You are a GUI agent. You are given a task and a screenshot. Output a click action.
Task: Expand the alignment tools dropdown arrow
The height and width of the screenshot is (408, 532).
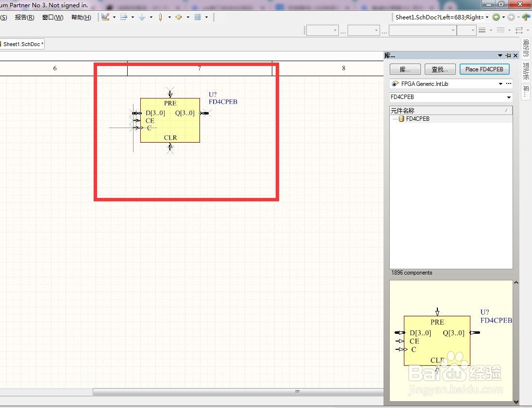[x=133, y=17]
